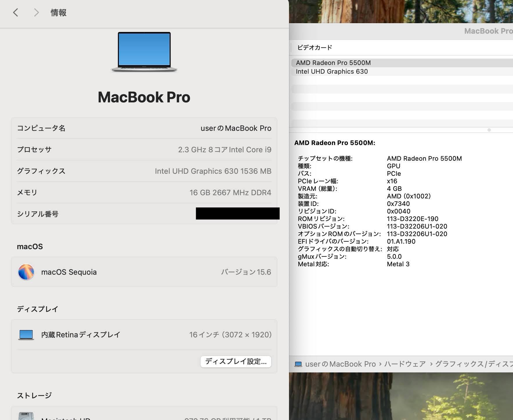
Task: Click the 16インチ display resolution text
Action: 230,335
